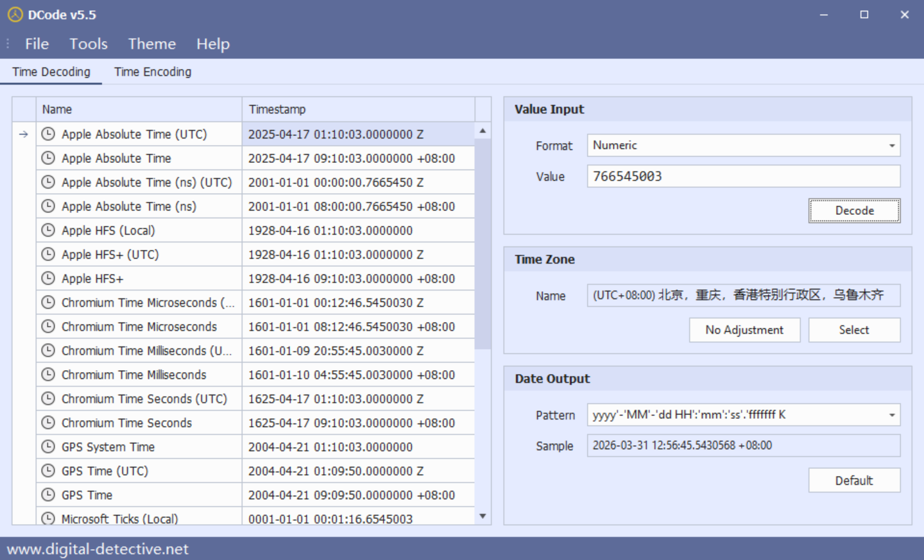Click the clock icon for Chromium Time Seconds (UTC)

(48, 398)
